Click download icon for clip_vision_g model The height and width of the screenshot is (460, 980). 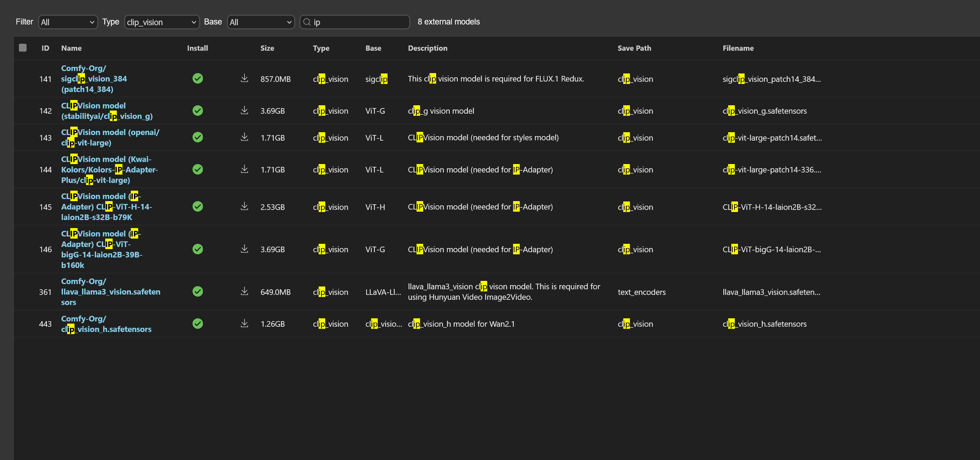tap(244, 110)
